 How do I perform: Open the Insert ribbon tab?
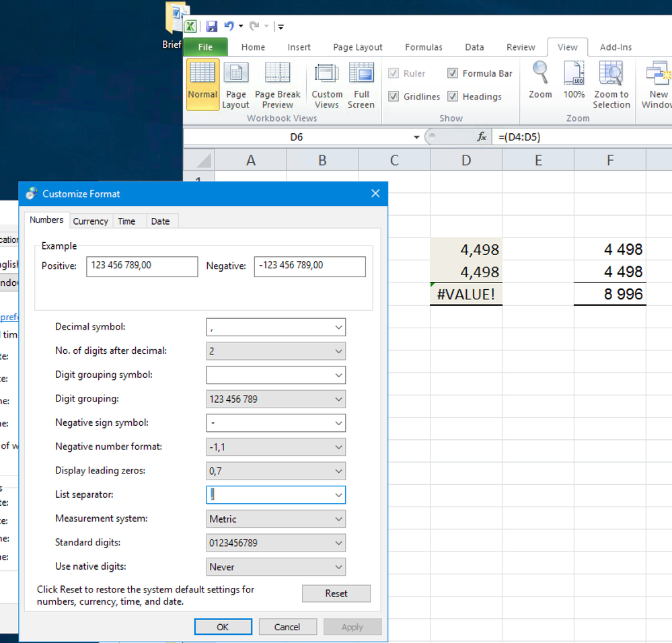[x=299, y=47]
